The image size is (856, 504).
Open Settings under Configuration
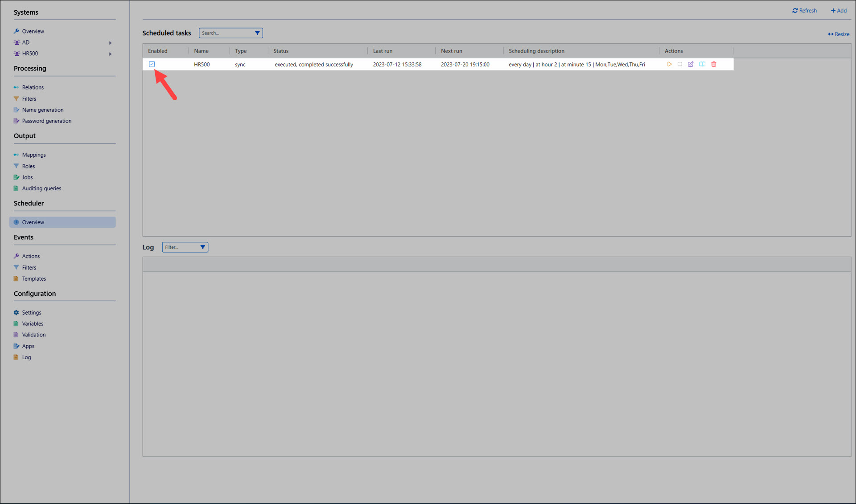[x=32, y=313]
